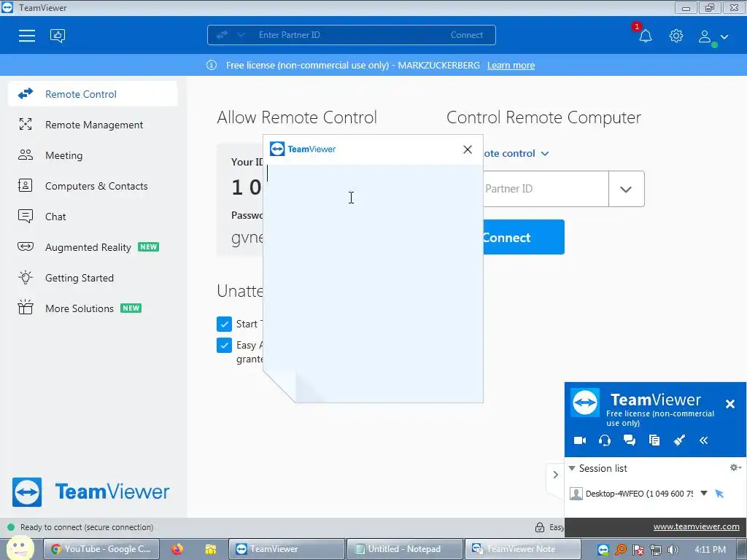
Task: Expand the side panel arrow tab
Action: [555, 475]
